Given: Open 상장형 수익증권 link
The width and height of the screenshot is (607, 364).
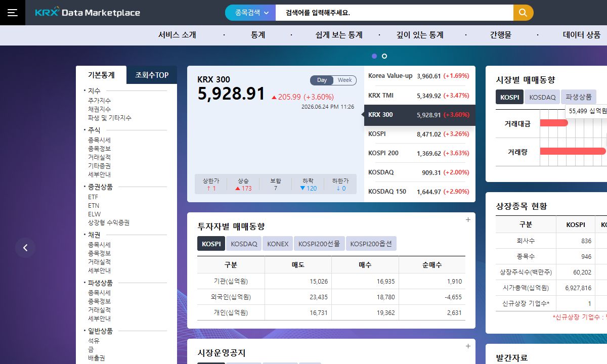Looking at the screenshot, I should 109,222.
